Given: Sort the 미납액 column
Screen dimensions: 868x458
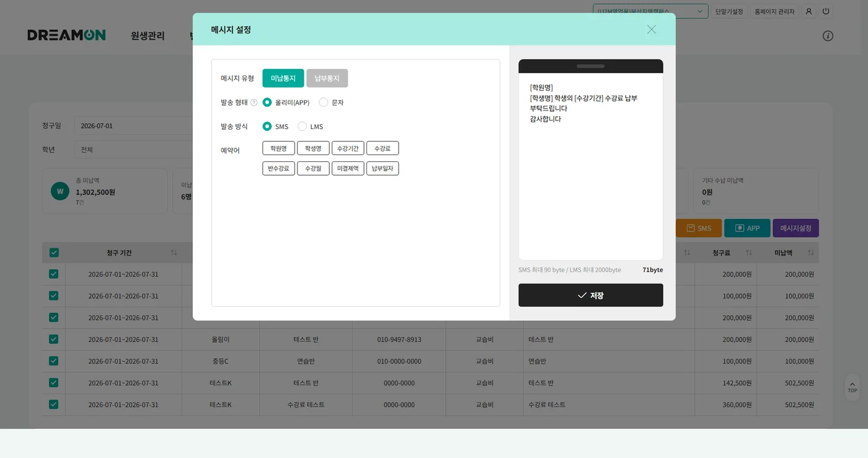Looking at the screenshot, I should tap(810, 253).
